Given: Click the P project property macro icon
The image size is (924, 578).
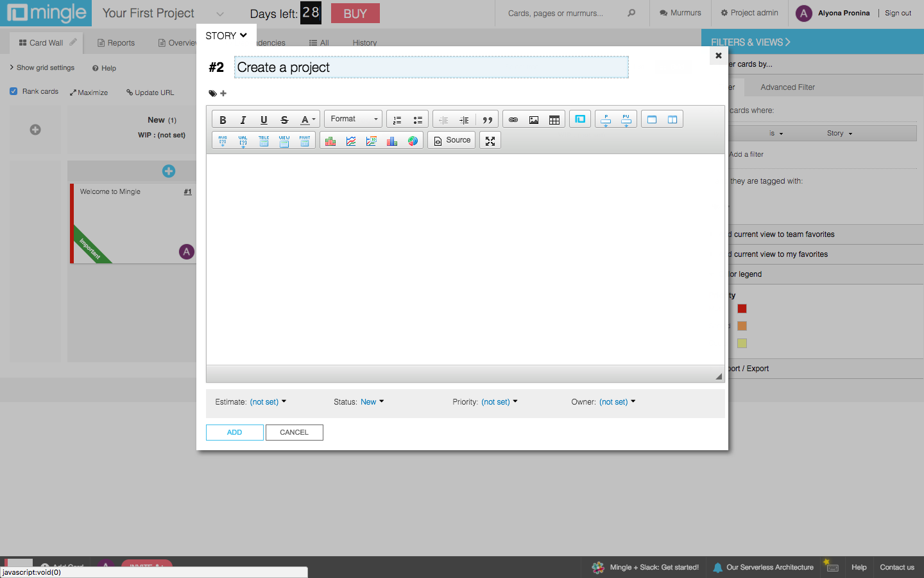Looking at the screenshot, I should pyautogui.click(x=606, y=119).
